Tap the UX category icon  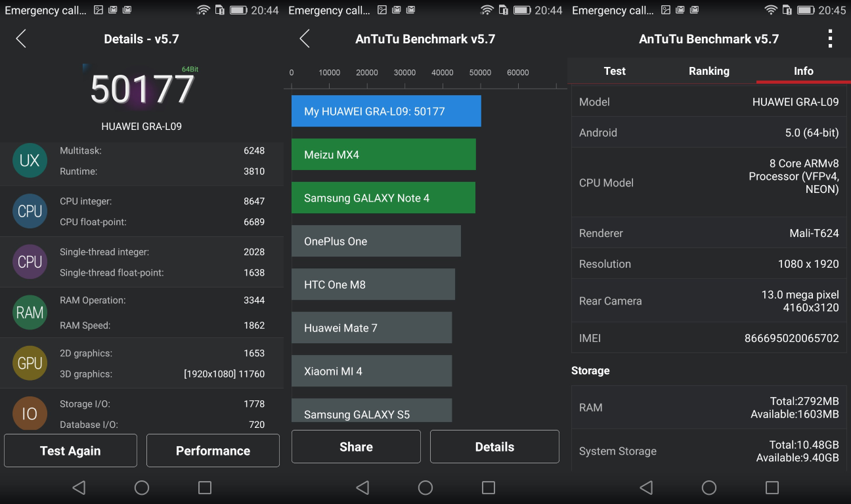pyautogui.click(x=30, y=161)
